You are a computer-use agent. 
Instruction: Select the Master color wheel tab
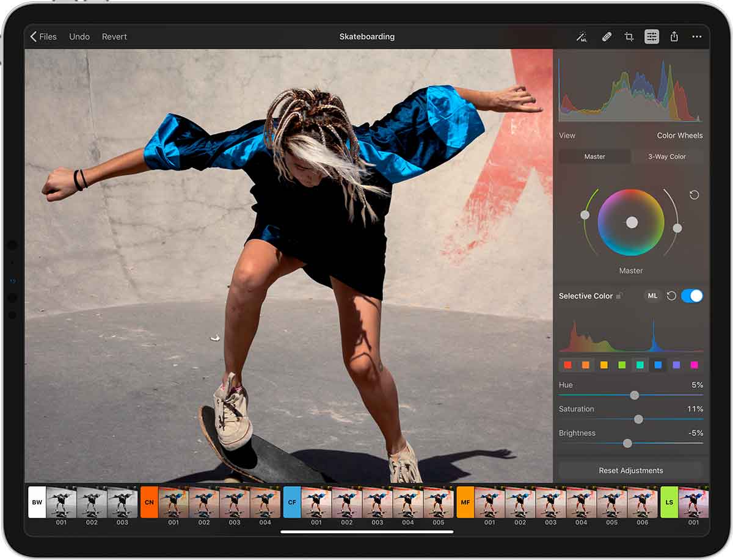pos(594,156)
